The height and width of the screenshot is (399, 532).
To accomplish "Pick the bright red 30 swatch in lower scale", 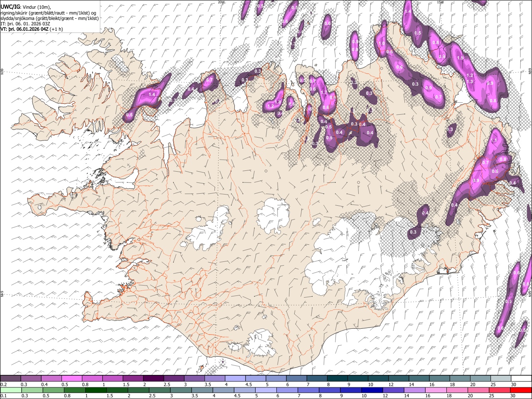I will [x=521, y=390].
